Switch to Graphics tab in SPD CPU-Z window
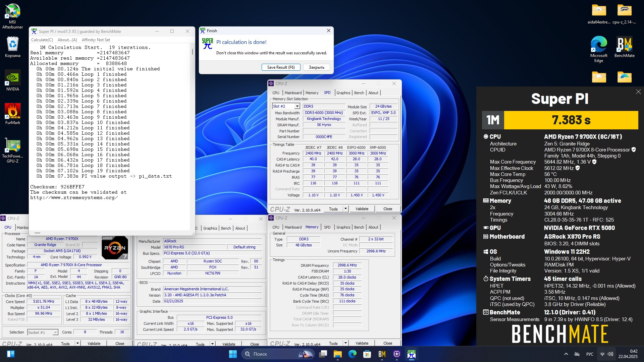The width and height of the screenshot is (644, 362). click(x=343, y=93)
